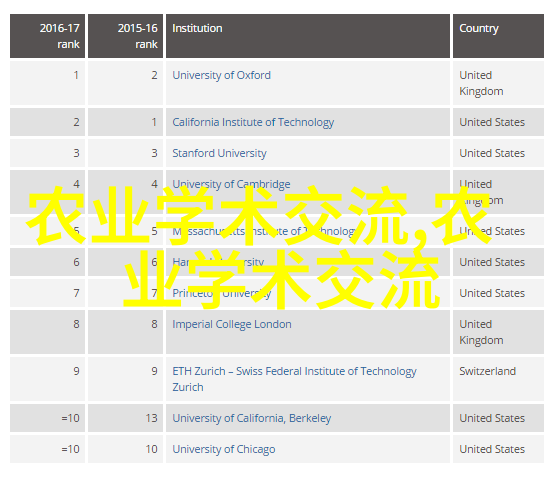Viewport: 560px width, 480px height.
Task: Select the Switzerland country cell
Action: click(x=498, y=379)
